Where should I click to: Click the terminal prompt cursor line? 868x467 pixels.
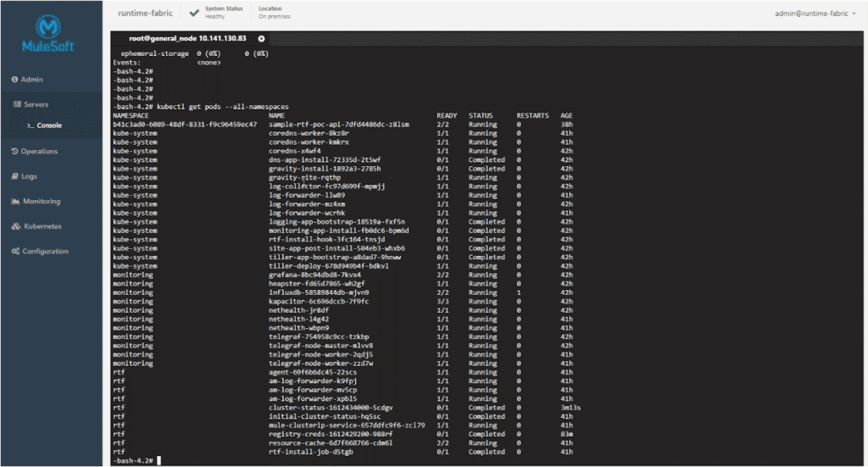pos(136,460)
